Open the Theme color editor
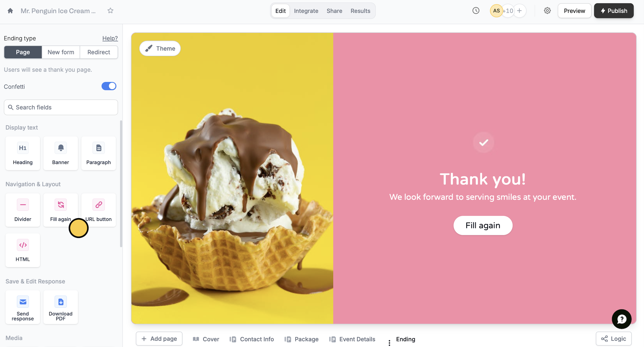Image resolution: width=644 pixels, height=347 pixels. (160, 48)
